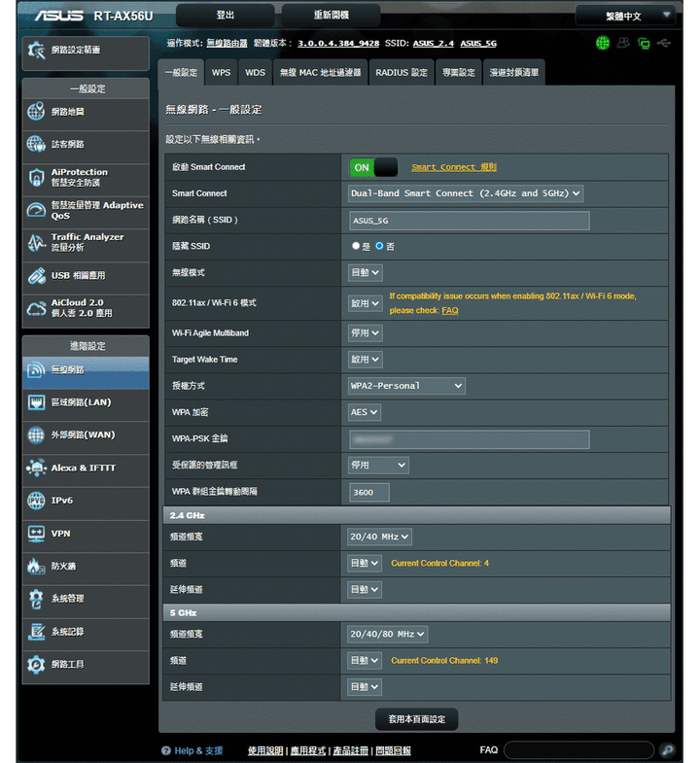This screenshot has width=700, height=763.
Task: Open the Network Map globe icon
Action: click(x=36, y=112)
